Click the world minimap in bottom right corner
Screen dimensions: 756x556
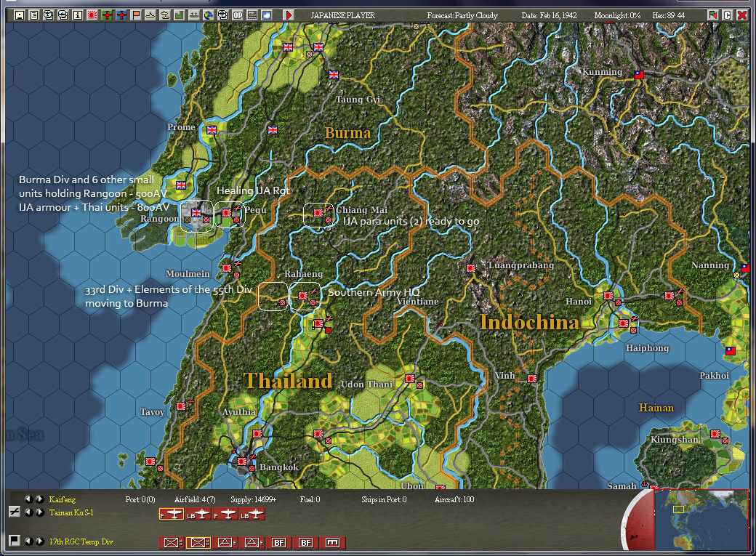click(x=701, y=520)
